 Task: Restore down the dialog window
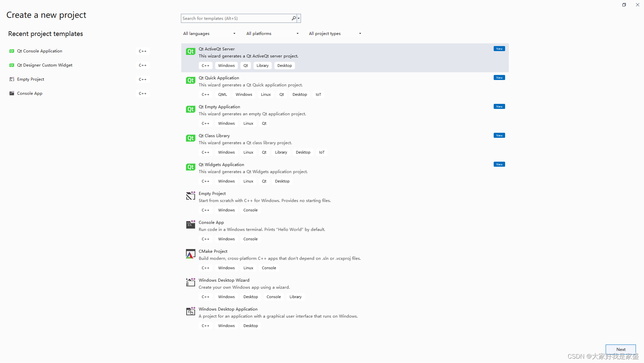pos(624,5)
